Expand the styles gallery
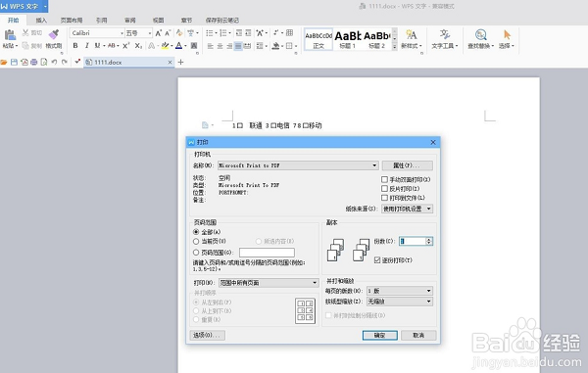This screenshot has width=588, height=373. tap(395, 47)
